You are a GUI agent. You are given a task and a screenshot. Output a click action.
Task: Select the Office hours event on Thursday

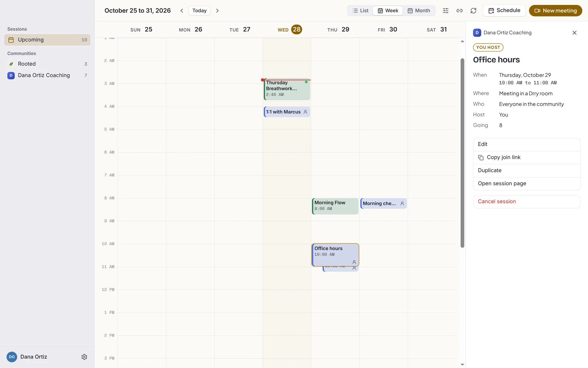coord(335,255)
